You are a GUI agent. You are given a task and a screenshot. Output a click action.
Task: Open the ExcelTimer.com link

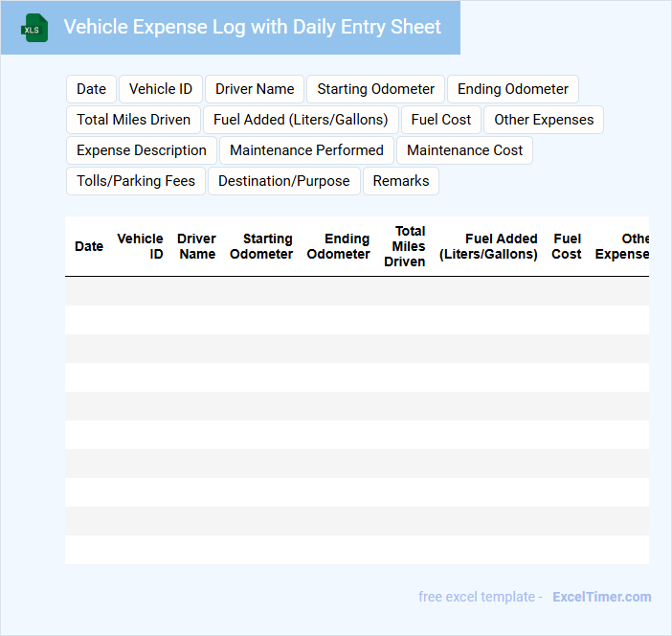[x=601, y=597]
